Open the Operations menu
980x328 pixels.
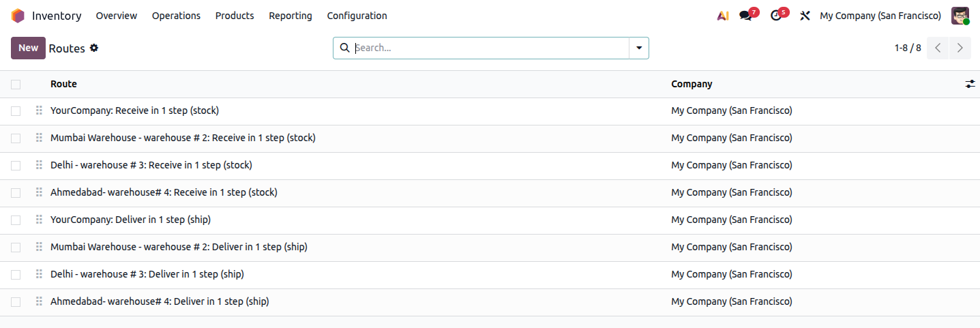tap(176, 16)
